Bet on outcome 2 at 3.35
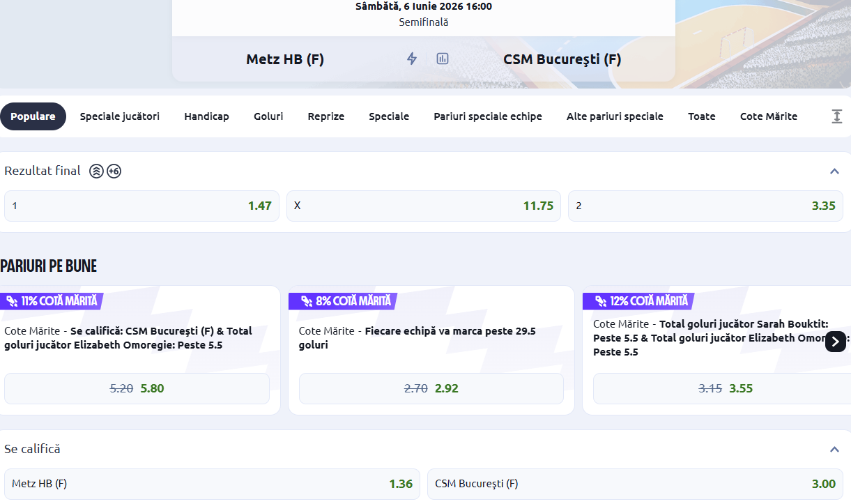 [x=705, y=206]
